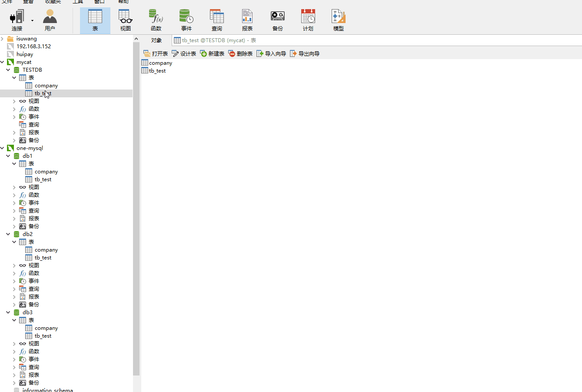Image resolution: width=582 pixels, height=392 pixels.
Task: Select the Function (函数) toolbar icon
Action: tap(156, 20)
